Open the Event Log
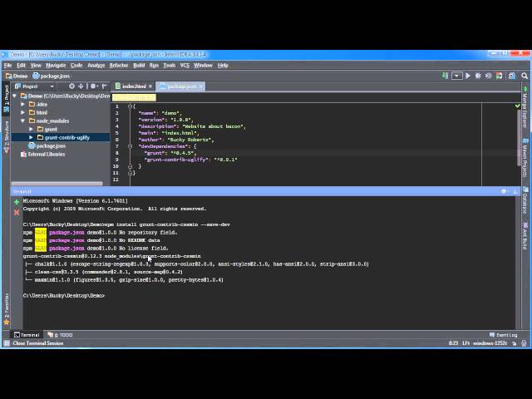532x399 pixels. pos(504,335)
